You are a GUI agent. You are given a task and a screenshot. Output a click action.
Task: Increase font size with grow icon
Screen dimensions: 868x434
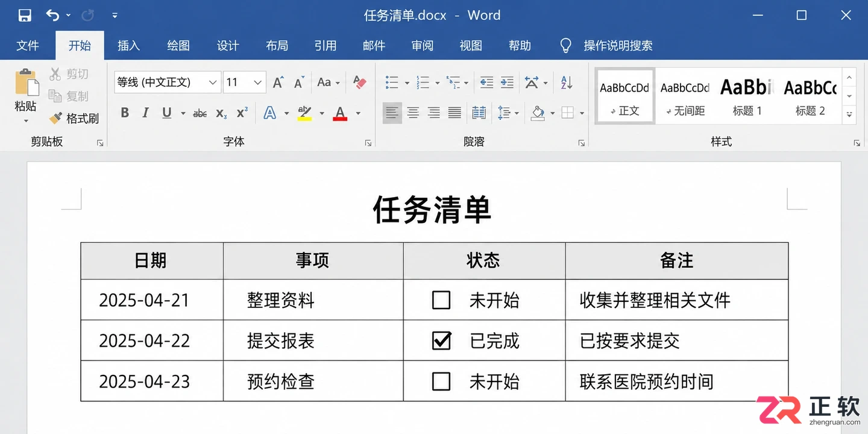coord(278,82)
